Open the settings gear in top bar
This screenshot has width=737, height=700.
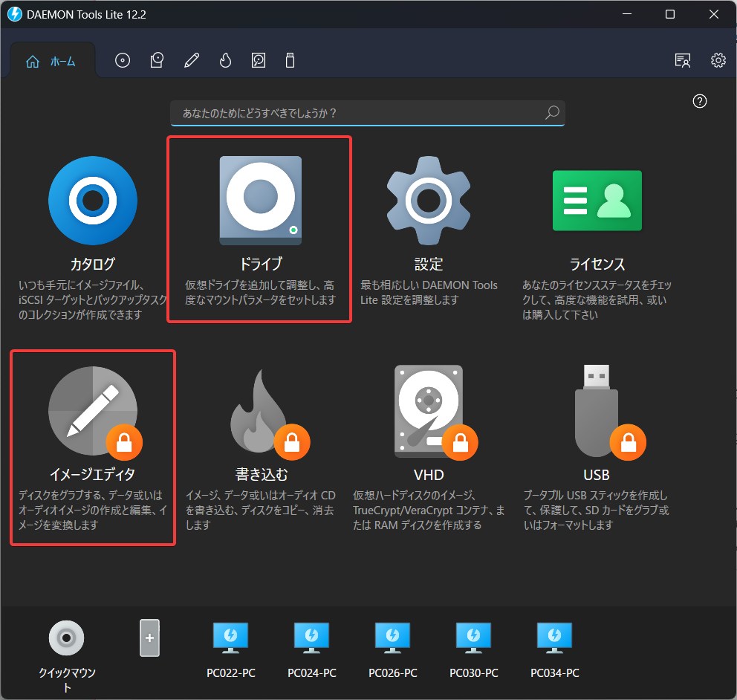click(718, 61)
